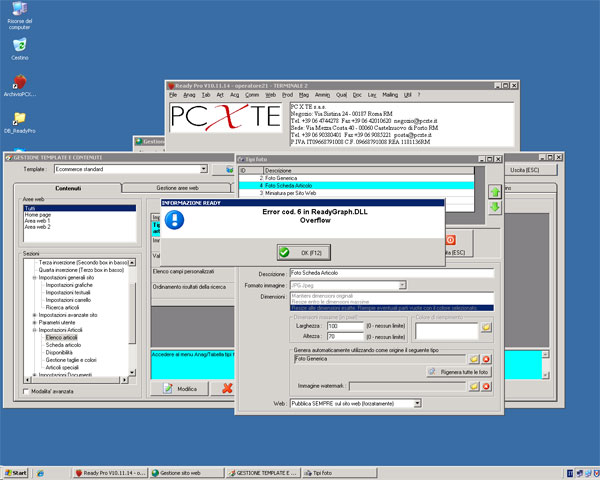This screenshot has width=600, height=480.
Task: Open the Web menu in Ready Pro
Action: click(x=270, y=95)
